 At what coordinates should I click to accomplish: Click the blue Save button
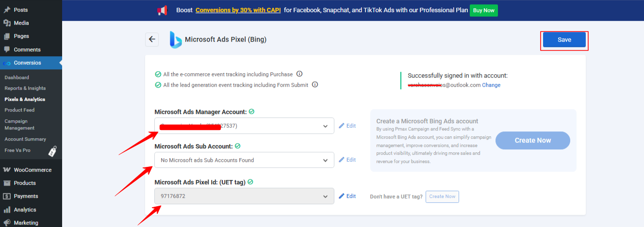click(x=564, y=40)
